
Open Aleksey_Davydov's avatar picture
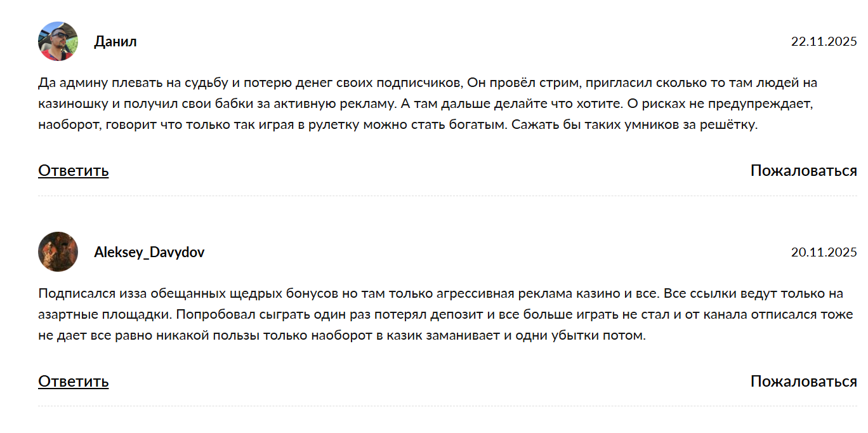click(58, 252)
